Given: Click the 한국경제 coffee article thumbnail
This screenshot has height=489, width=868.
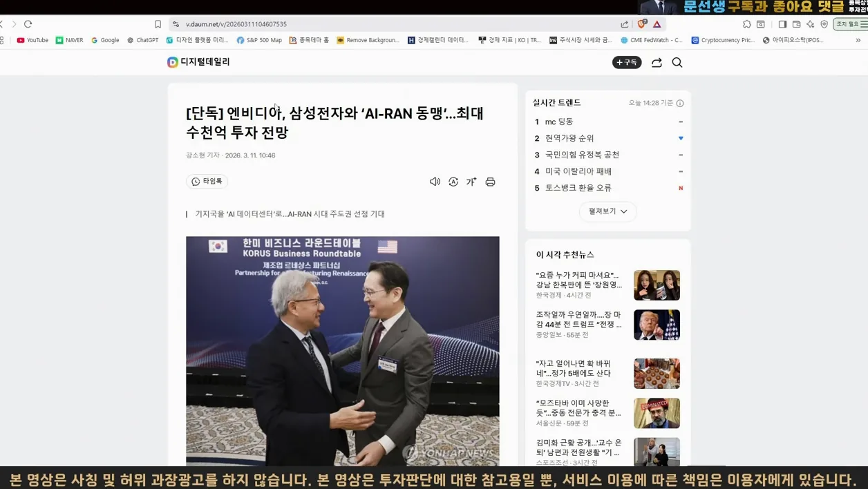Looking at the screenshot, I should coord(657,285).
